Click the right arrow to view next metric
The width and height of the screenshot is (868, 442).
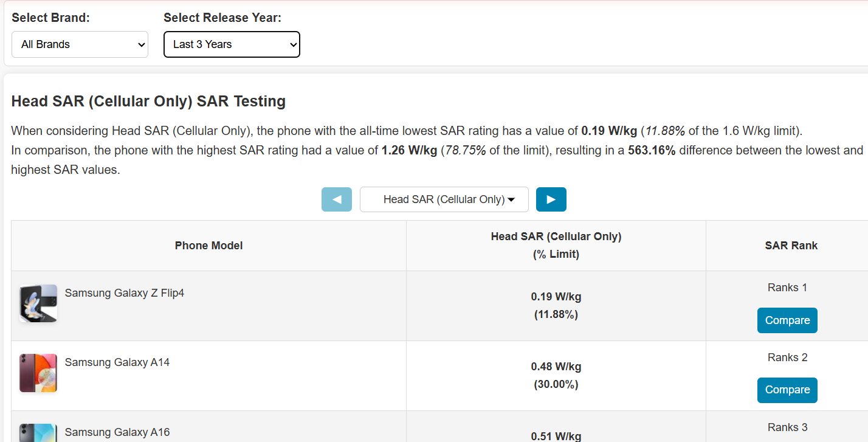click(x=551, y=199)
